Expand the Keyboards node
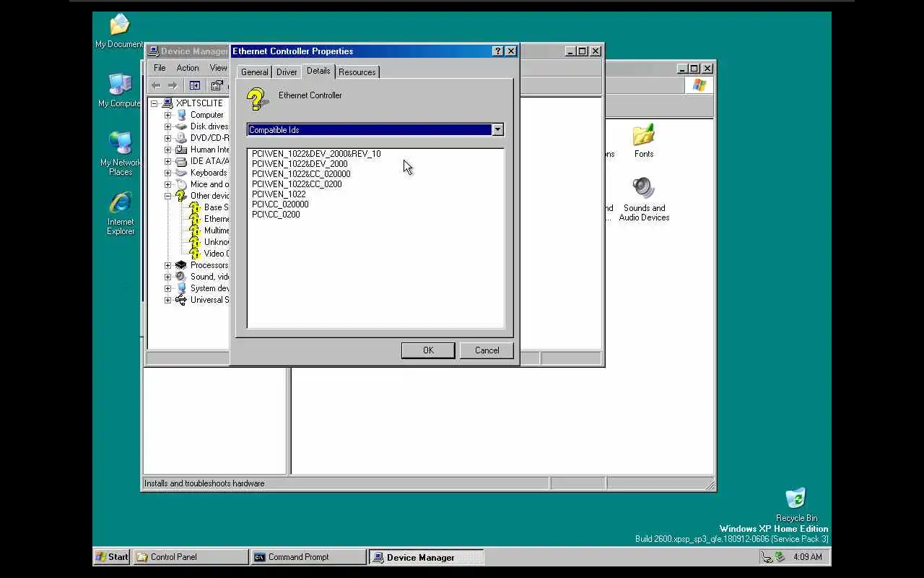Screen dimensions: 924x578 coord(167,173)
